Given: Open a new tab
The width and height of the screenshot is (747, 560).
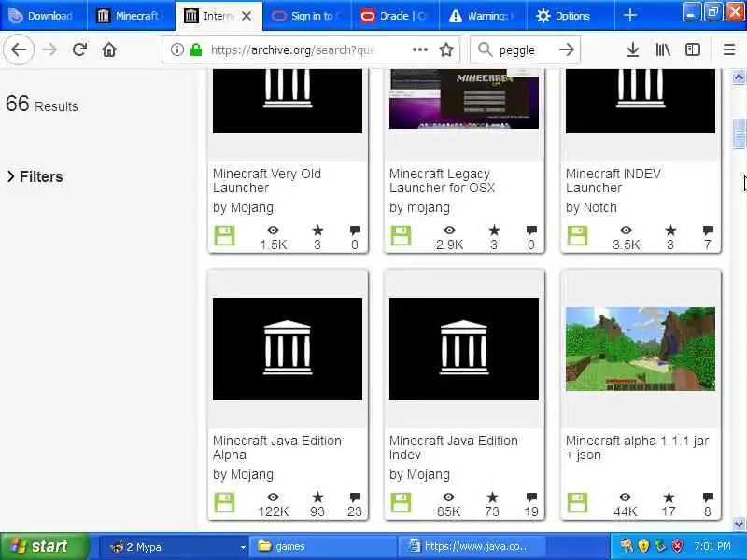Looking at the screenshot, I should pos(629,16).
